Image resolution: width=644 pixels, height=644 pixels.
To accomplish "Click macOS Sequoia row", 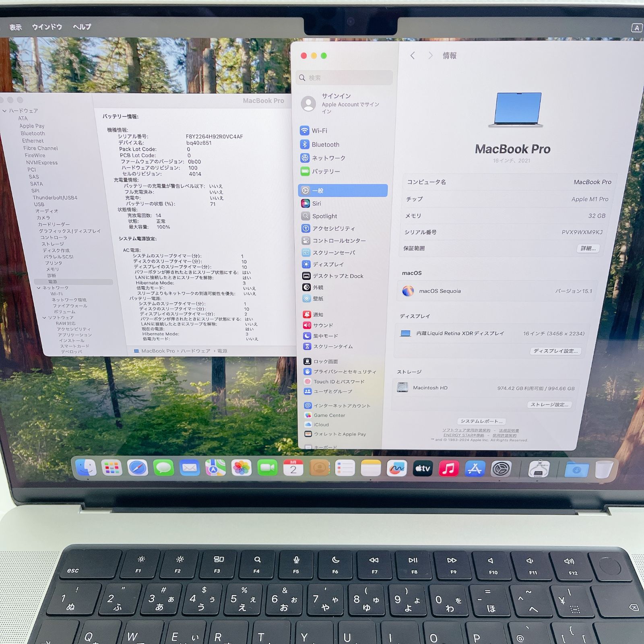I will coord(497,291).
